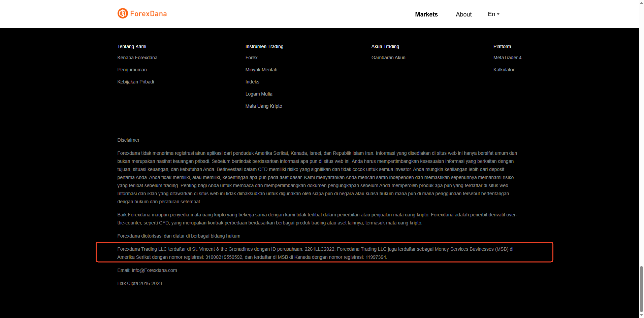
Task: Click the scrollbar down arrow
Action: point(641,315)
